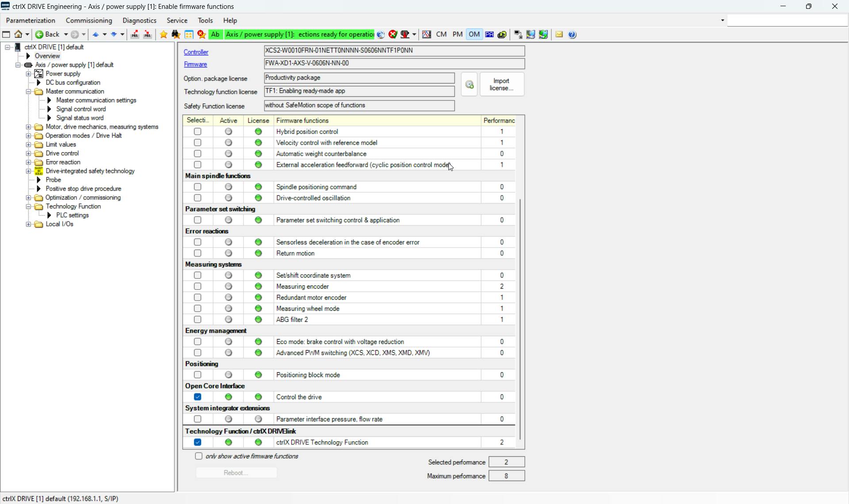Open the Back button dropdown arrow
This screenshot has width=849, height=504.
tap(66, 34)
